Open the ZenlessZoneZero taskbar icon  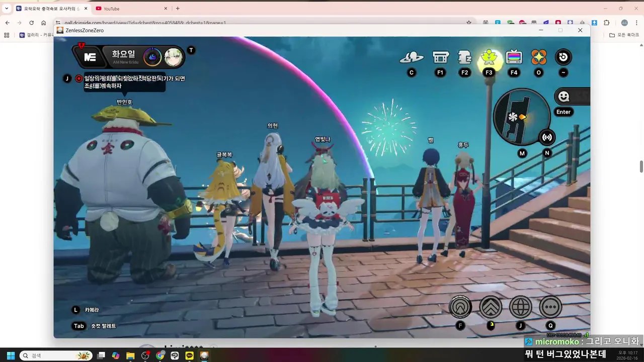click(204, 355)
